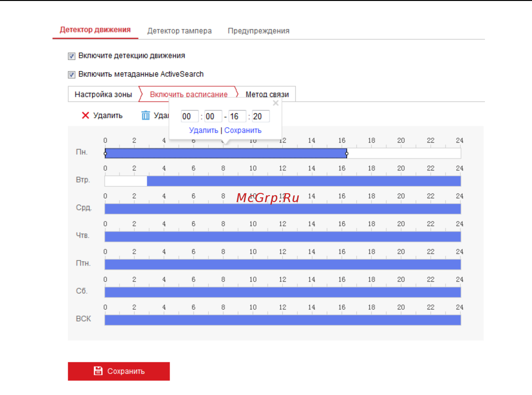Select Wednesday (Срд.) schedule bar

point(283,209)
